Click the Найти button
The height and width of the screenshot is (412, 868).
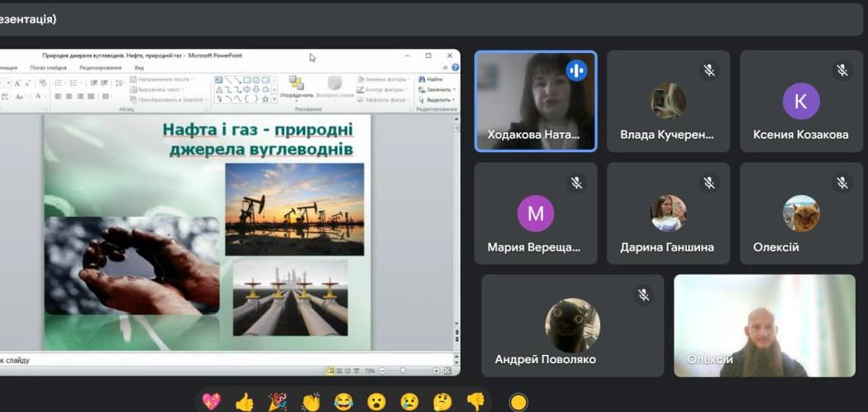pos(431,79)
